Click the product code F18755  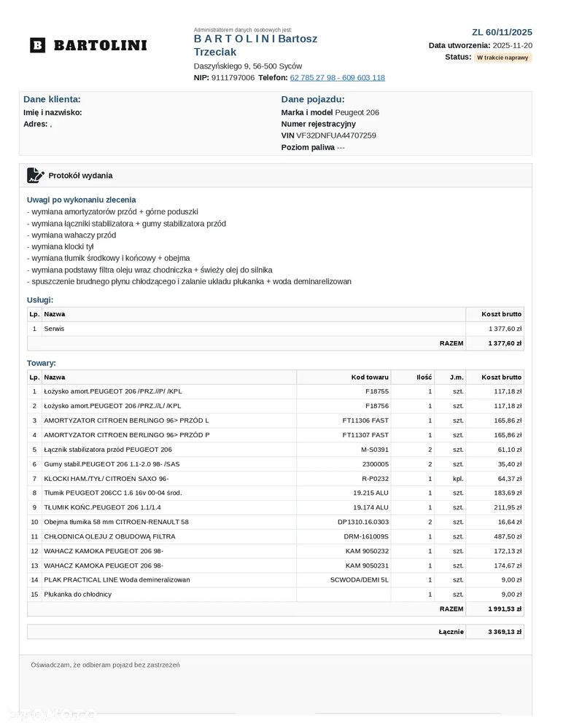377,391
